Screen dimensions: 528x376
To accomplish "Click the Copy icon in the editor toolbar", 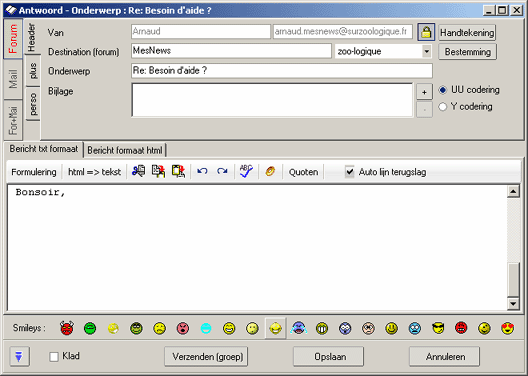I will tap(158, 171).
